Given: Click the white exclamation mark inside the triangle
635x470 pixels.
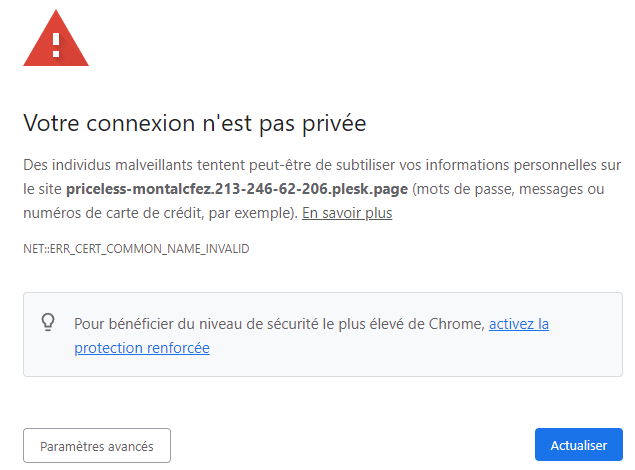Looking at the screenshot, I should coord(56,45).
